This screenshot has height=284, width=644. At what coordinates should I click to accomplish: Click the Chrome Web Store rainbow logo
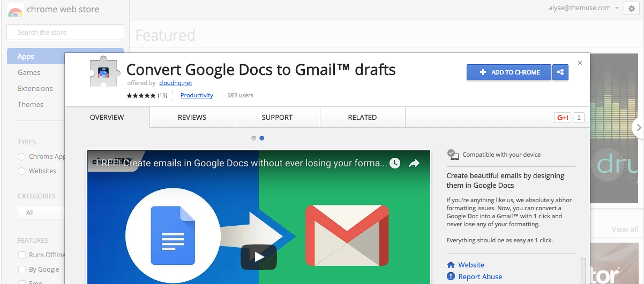tap(16, 10)
